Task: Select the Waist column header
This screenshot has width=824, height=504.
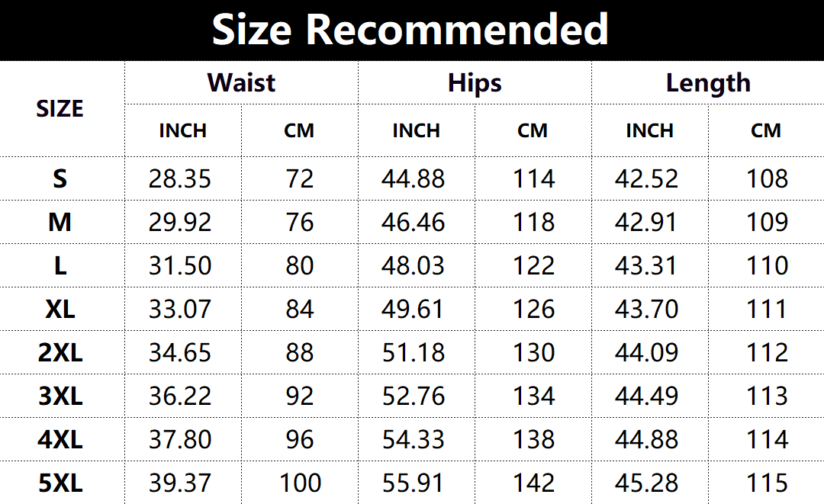Action: [x=241, y=82]
